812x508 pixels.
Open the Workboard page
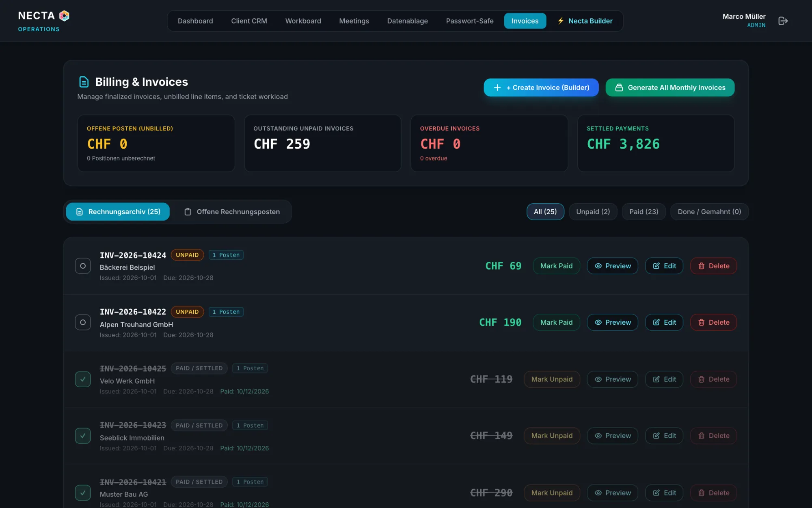coord(303,21)
